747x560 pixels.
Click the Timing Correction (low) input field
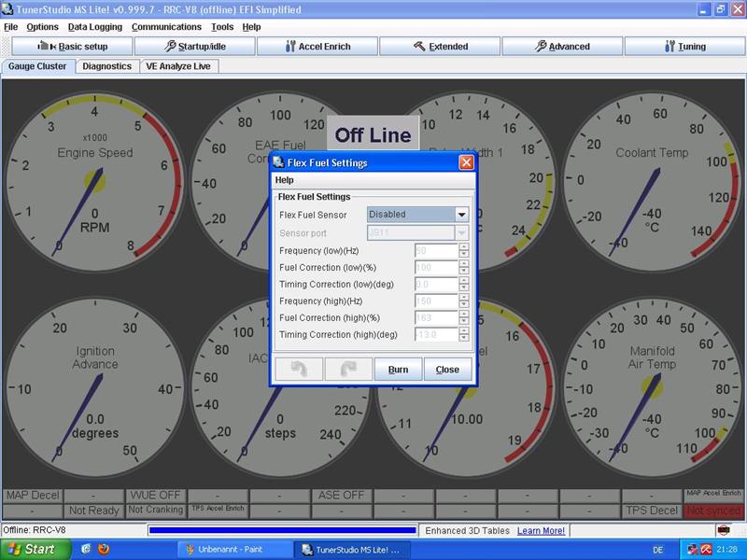click(435, 284)
